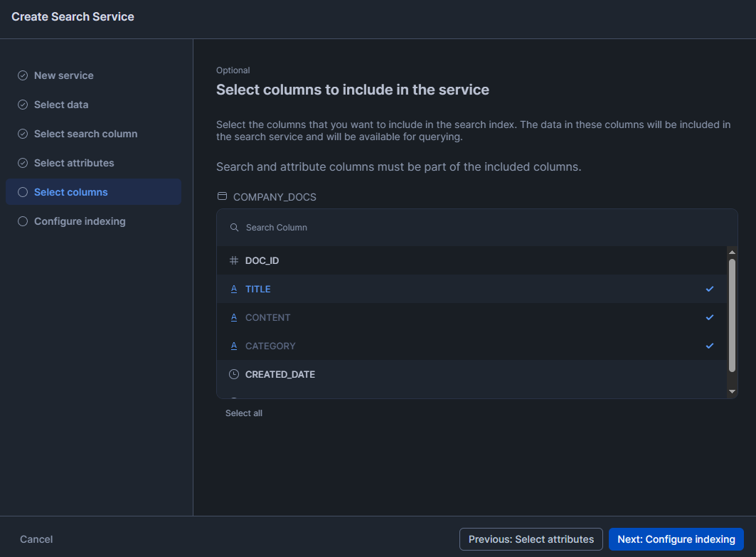Deselect the TITLE column checkmark
The image size is (756, 557).
click(x=709, y=289)
